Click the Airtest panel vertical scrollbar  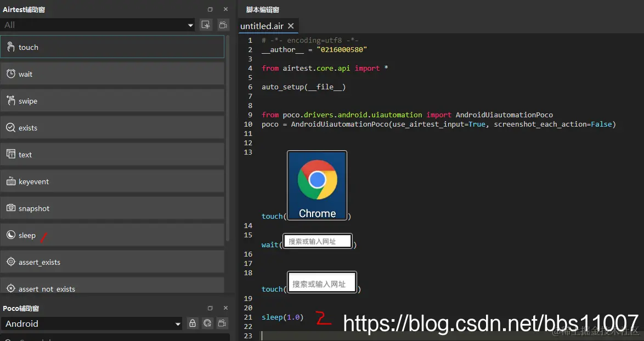pyautogui.click(x=228, y=139)
